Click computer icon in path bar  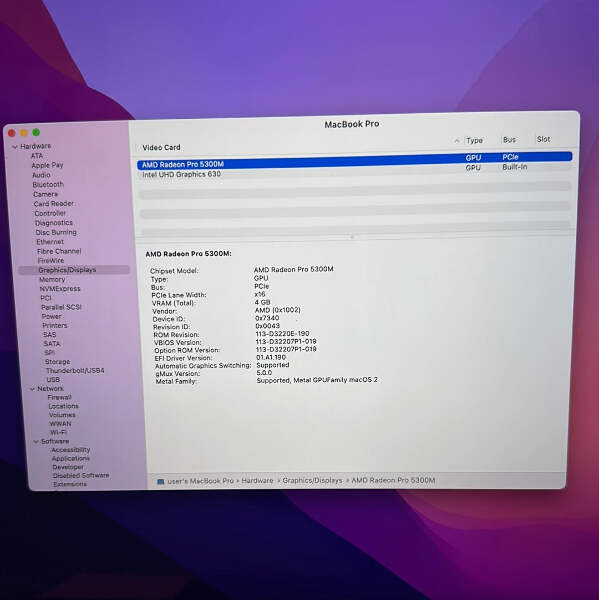coord(161,481)
